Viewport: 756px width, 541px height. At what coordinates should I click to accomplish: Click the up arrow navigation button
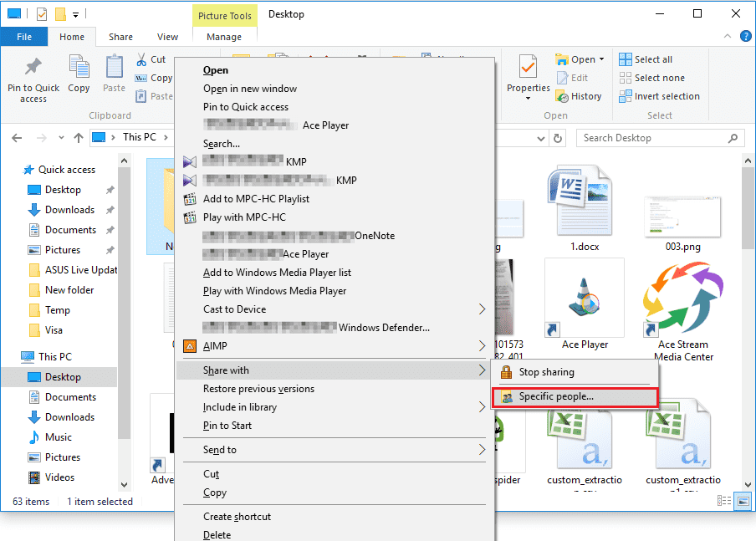coord(78,138)
